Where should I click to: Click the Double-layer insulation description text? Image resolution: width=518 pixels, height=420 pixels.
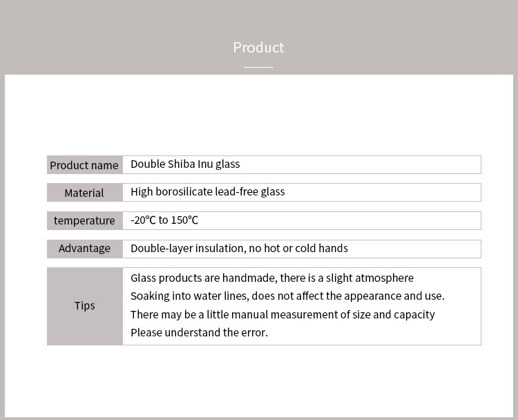point(239,248)
